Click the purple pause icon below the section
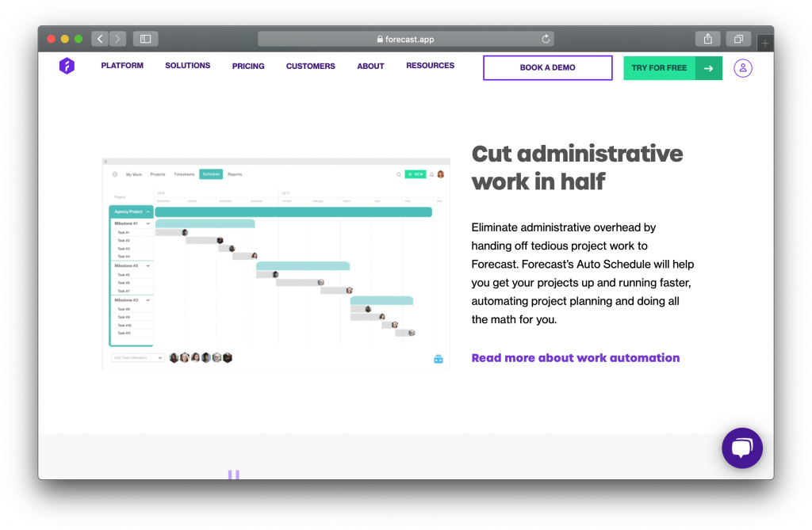Image resolution: width=812 pixels, height=530 pixels. click(x=234, y=475)
